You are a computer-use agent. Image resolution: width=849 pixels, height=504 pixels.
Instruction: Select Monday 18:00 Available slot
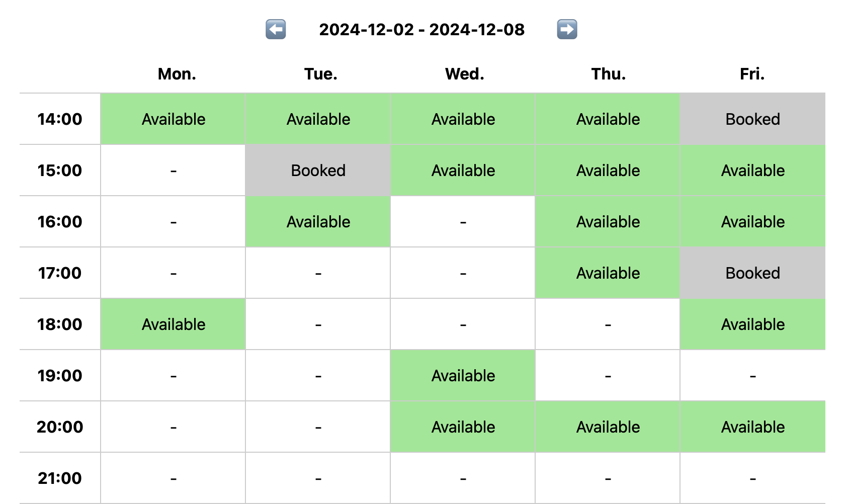click(174, 324)
